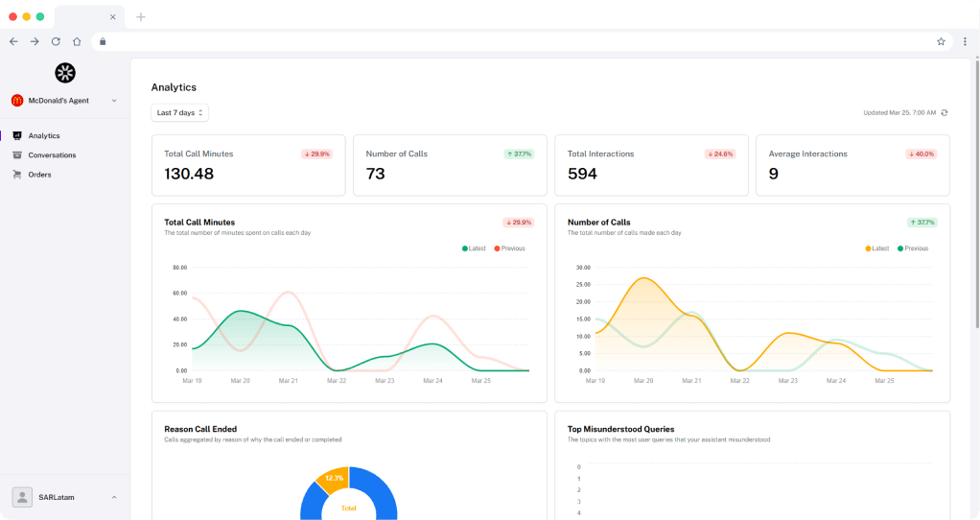Expand the SARLatam account menu chevron

point(114,498)
